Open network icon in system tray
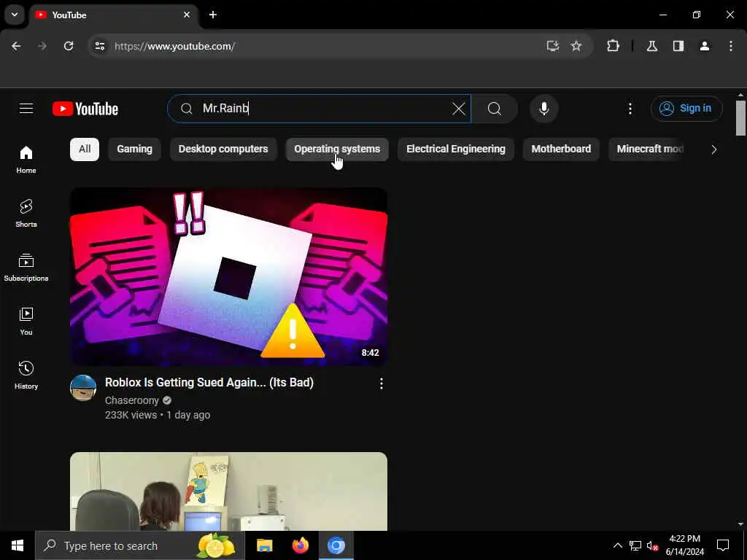The width and height of the screenshot is (747, 560). coord(635,545)
